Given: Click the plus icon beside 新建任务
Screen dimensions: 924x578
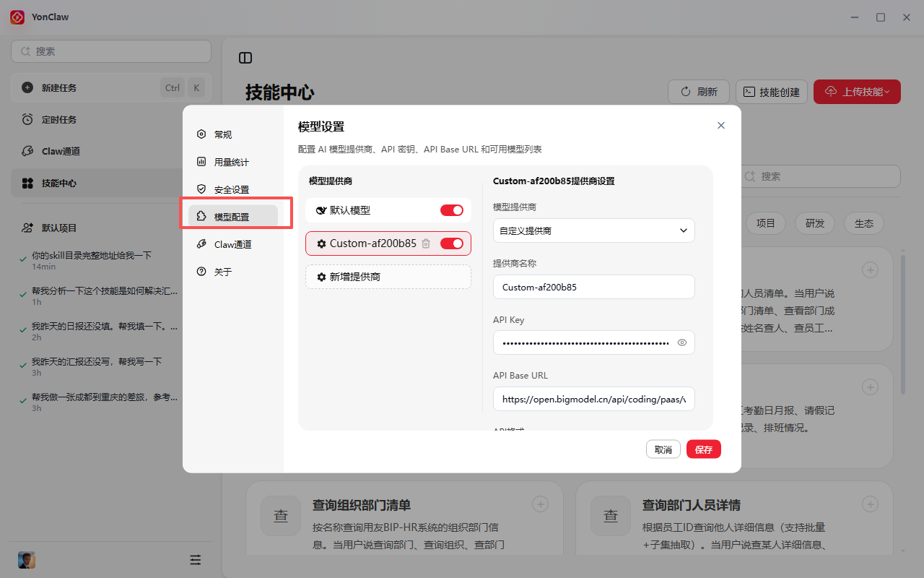Looking at the screenshot, I should (27, 87).
